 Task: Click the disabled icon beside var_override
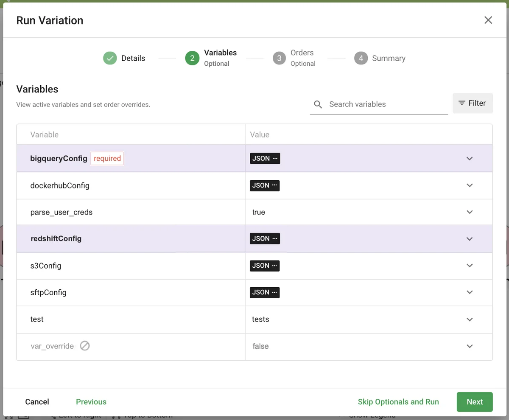point(85,346)
